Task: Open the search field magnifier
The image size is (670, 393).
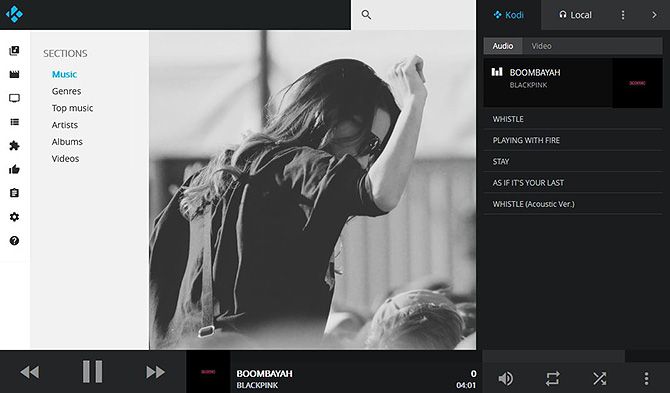Action: tap(366, 15)
